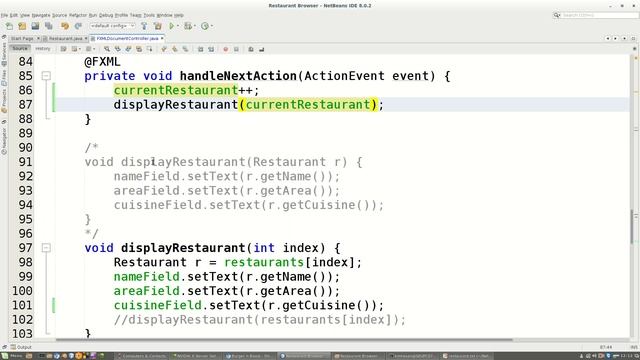
Task: Click the Undo arrow icon
Action: (x=64, y=26)
